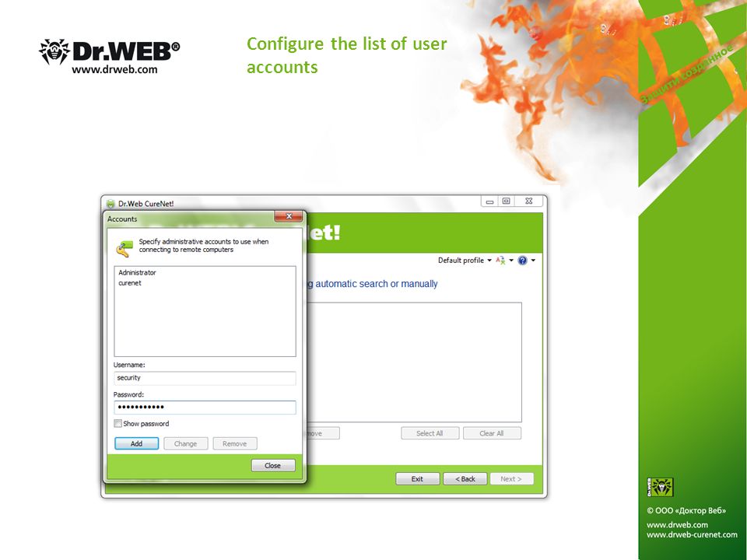The image size is (747, 560).
Task: Enable the Show password checkbox
Action: coord(117,423)
